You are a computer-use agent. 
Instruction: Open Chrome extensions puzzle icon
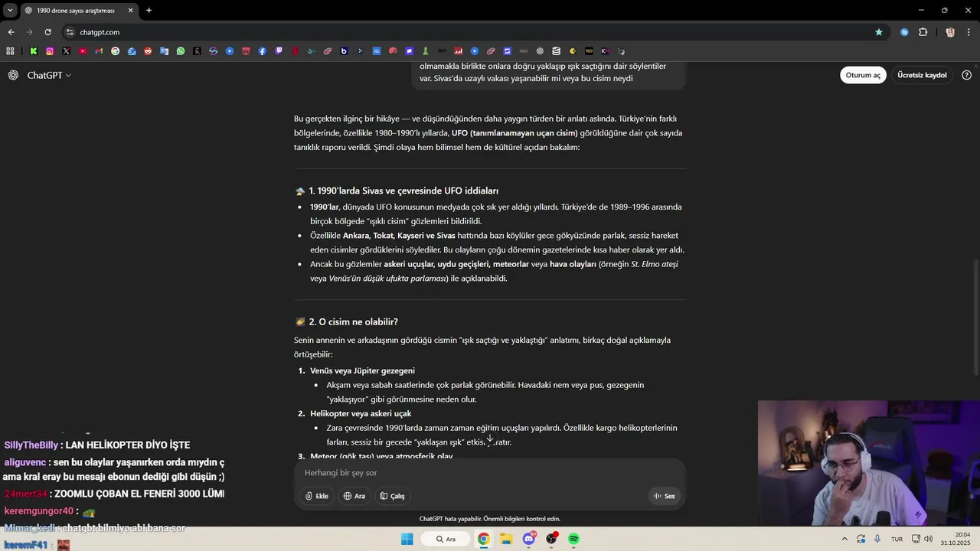coord(923,32)
